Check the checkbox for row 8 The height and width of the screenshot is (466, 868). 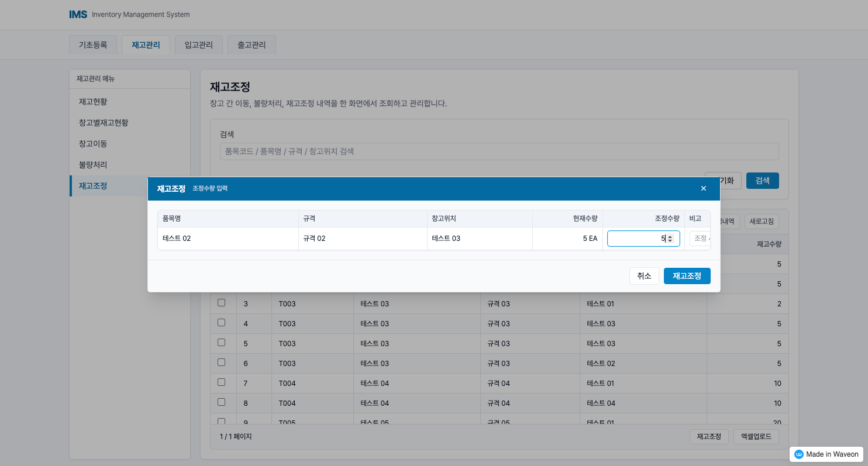click(221, 402)
